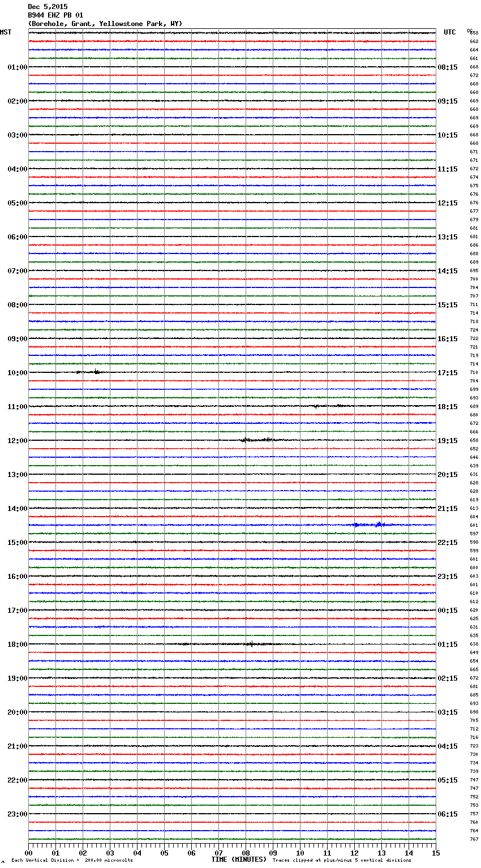This screenshot has width=481, height=868.
Task: Click the "B944 EHZ PB 01" station label
Action: (x=55, y=15)
